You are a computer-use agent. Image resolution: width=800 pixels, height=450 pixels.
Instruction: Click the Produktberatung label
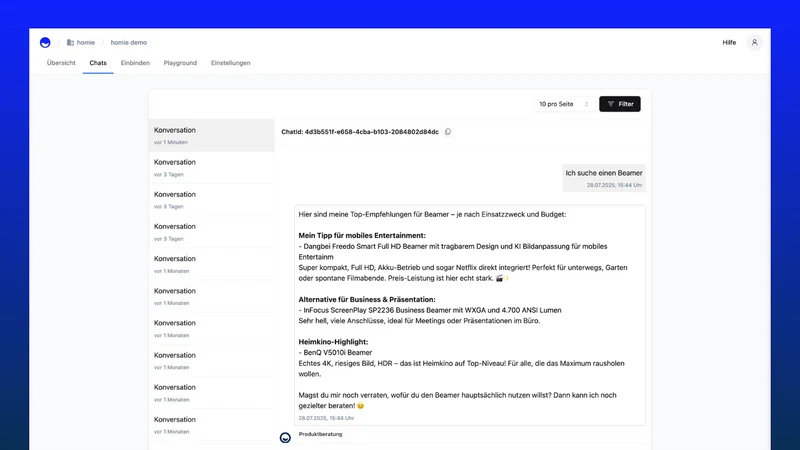pyautogui.click(x=320, y=434)
